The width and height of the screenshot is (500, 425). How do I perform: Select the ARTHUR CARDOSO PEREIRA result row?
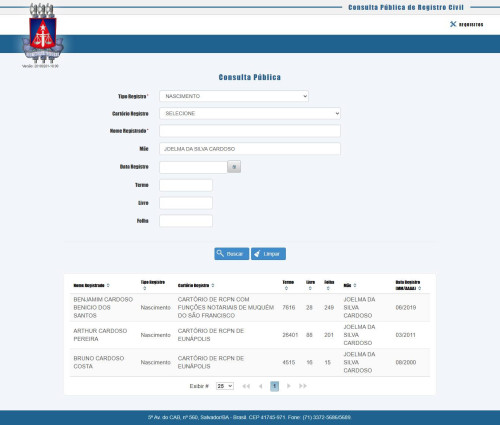click(x=250, y=335)
